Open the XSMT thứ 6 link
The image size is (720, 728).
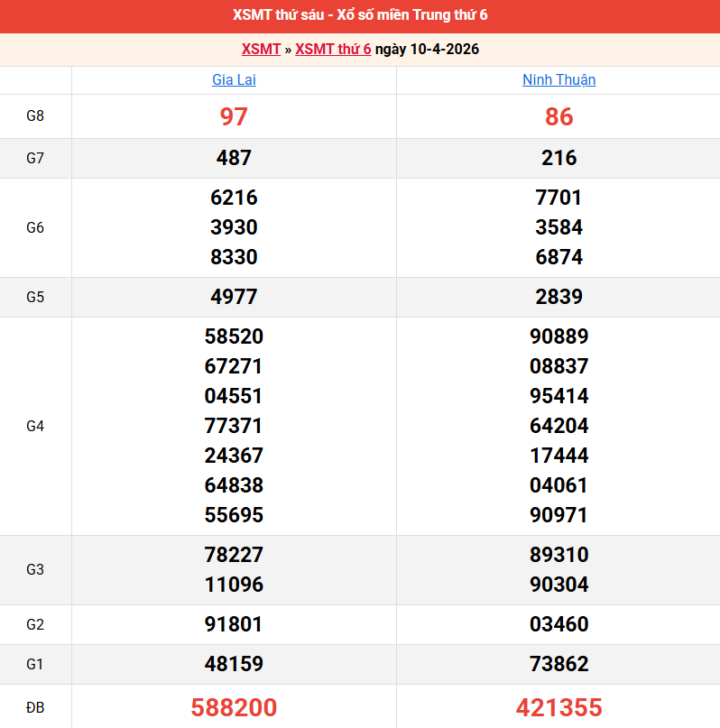click(x=333, y=50)
